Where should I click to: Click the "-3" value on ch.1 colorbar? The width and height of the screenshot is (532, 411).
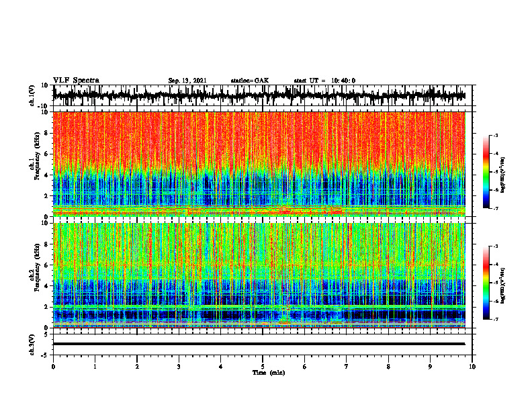click(x=496, y=135)
